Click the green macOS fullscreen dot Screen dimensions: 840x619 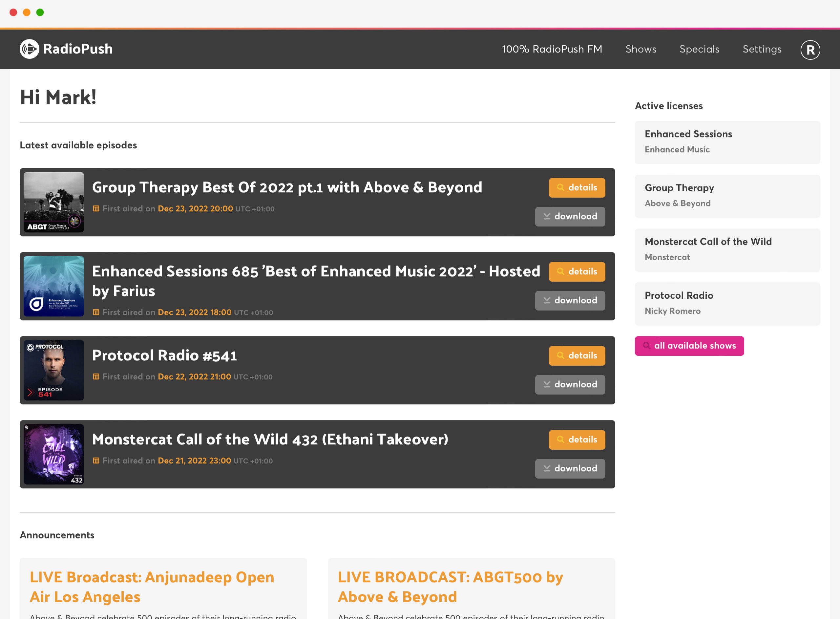40,12
